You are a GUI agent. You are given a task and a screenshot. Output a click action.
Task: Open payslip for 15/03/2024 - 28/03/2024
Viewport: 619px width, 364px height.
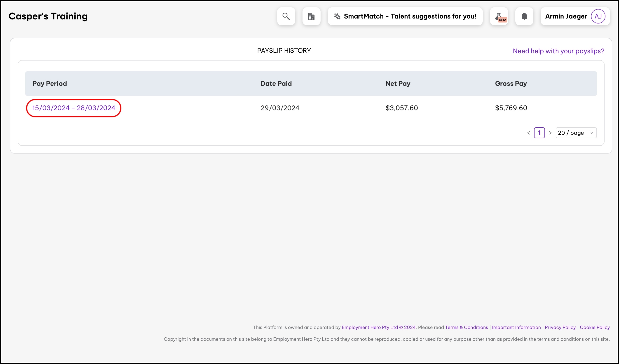point(74,108)
